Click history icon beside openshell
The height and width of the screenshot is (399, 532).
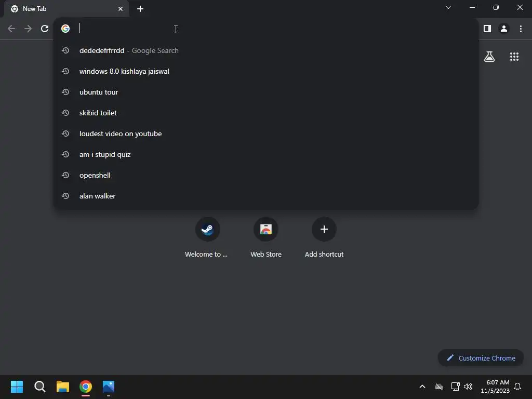click(x=65, y=175)
